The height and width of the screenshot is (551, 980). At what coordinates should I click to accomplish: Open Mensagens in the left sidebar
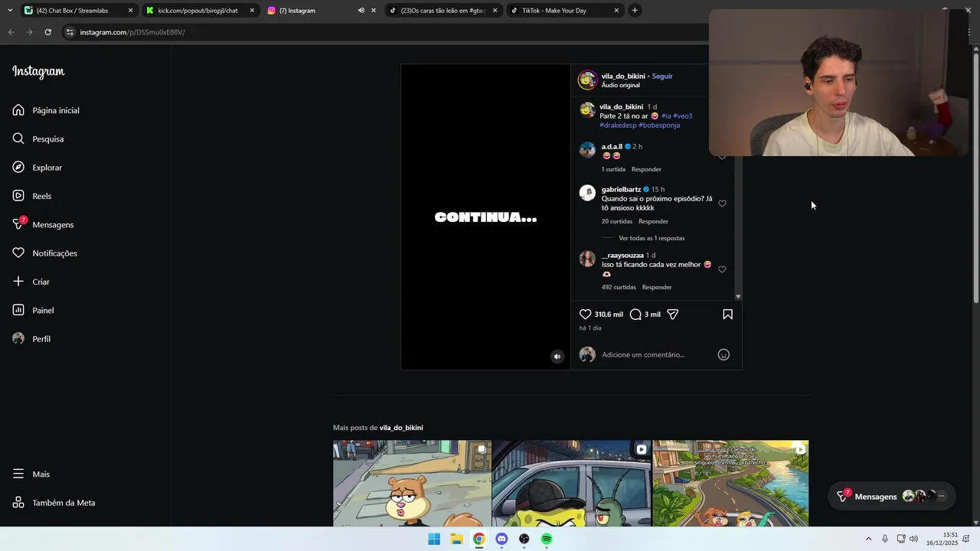(x=43, y=224)
